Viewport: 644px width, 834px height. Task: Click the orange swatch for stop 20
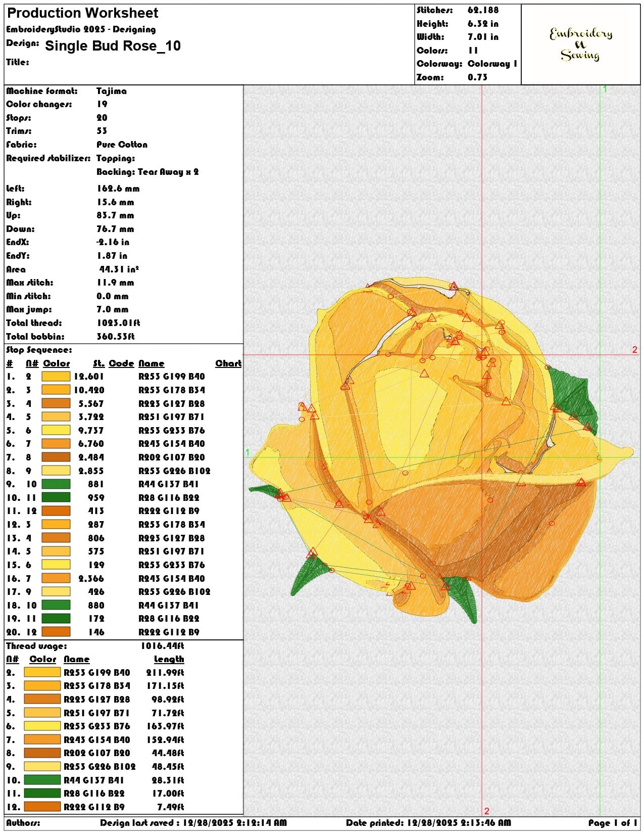[x=56, y=632]
